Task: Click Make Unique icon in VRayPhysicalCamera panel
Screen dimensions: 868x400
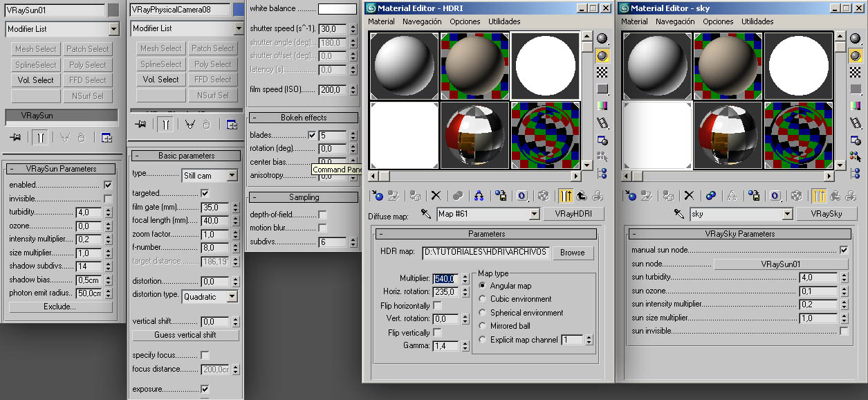Action: tap(190, 124)
